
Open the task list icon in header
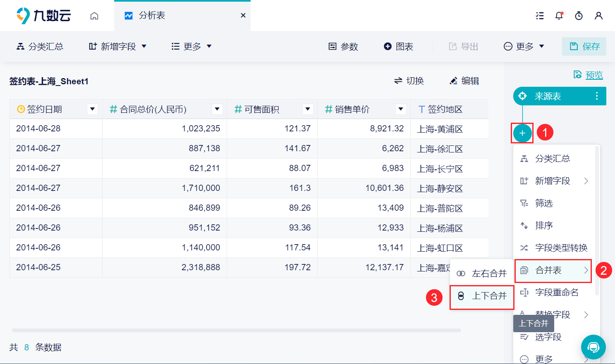(x=540, y=16)
